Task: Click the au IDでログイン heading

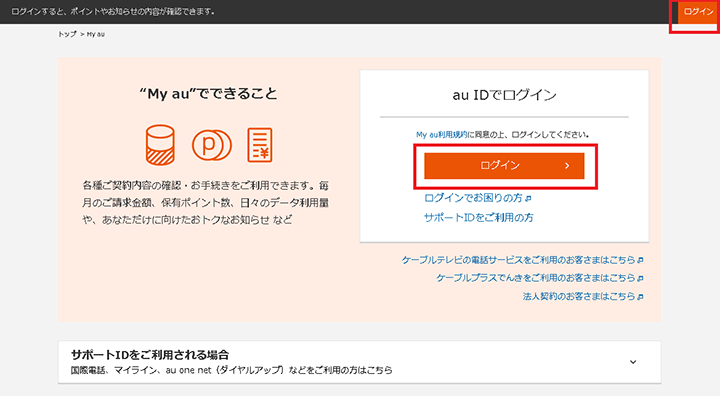Action: [x=504, y=95]
